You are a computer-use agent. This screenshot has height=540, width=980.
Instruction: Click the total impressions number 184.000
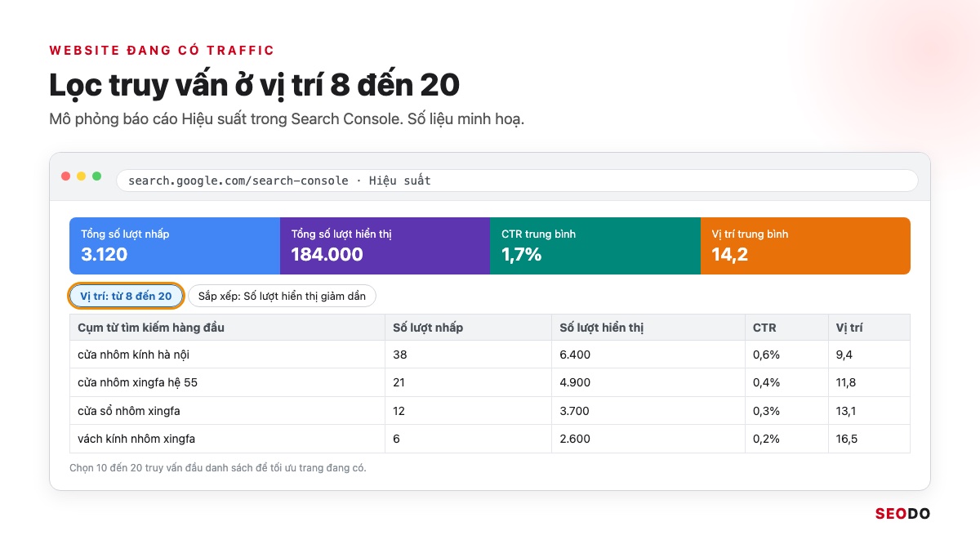(327, 254)
